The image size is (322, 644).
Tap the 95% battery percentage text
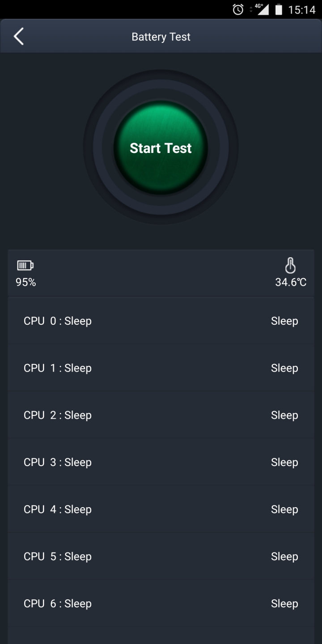[25, 282]
